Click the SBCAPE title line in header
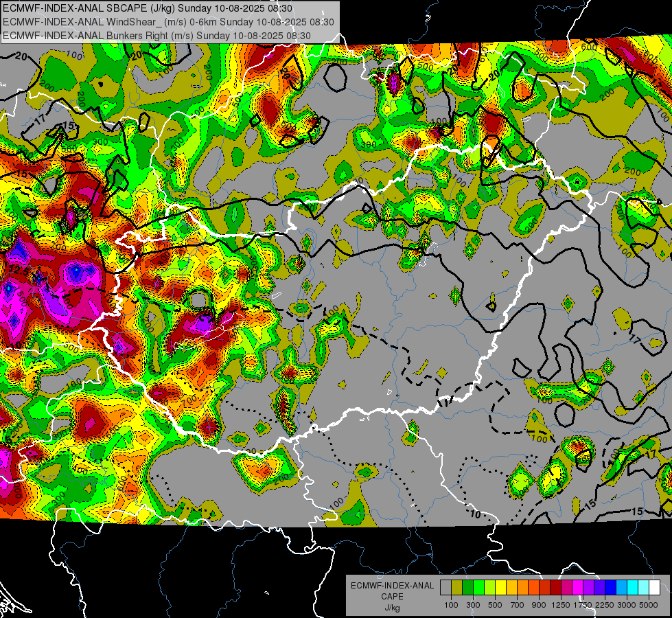Screen dimensions: 672x618 (x=148, y=8)
